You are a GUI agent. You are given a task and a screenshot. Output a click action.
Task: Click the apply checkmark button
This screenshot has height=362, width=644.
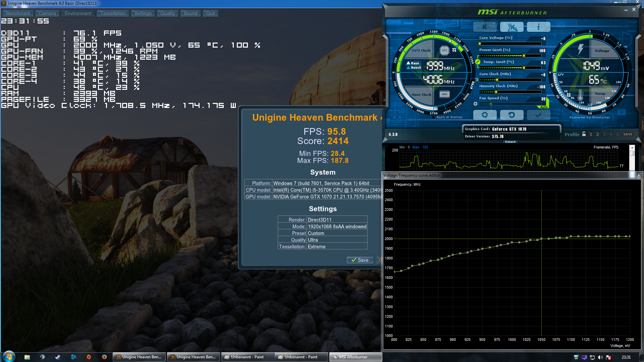click(538, 115)
